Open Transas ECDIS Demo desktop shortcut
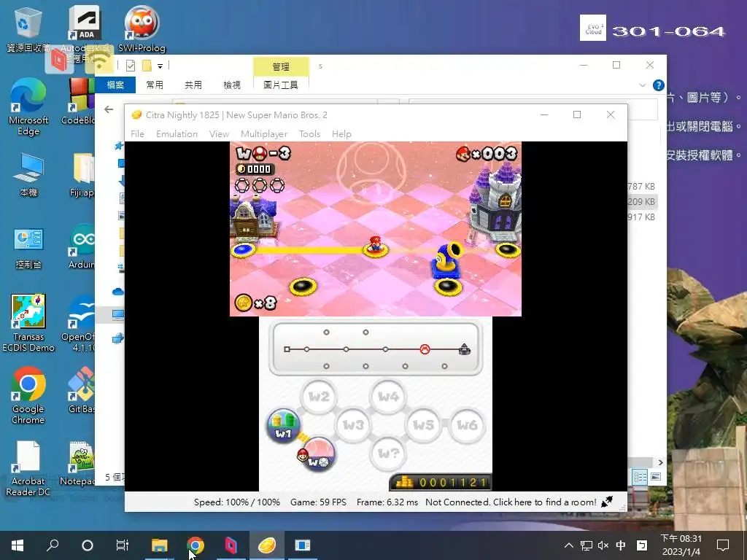 pos(28,323)
